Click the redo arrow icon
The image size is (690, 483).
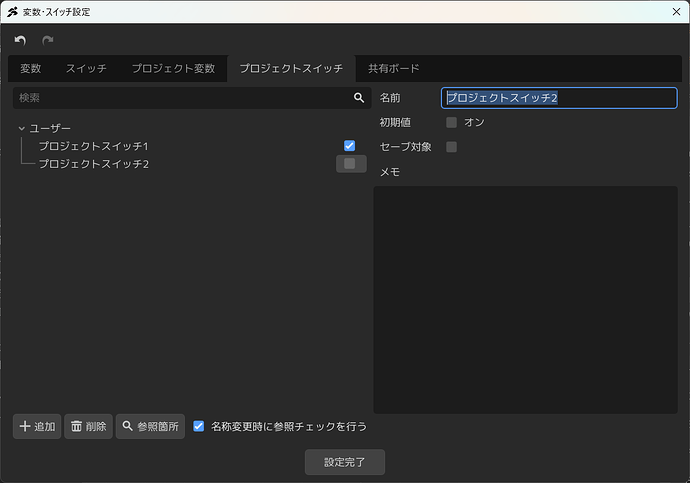click(48, 40)
